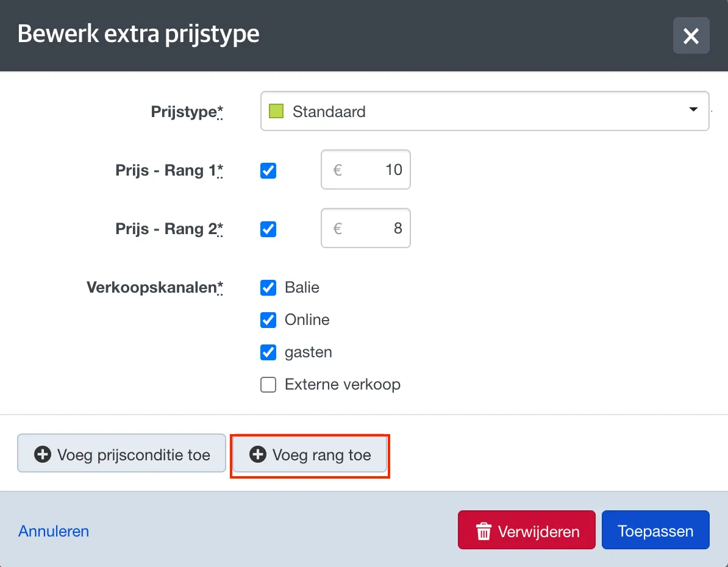728x567 pixels.
Task: Click the Verkoopskanalen label
Action: (155, 287)
